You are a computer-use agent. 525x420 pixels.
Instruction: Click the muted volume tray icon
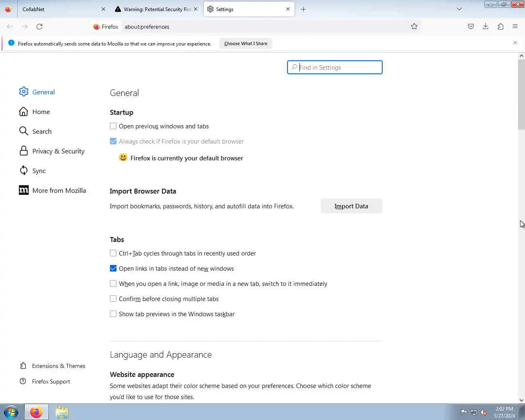(484, 412)
